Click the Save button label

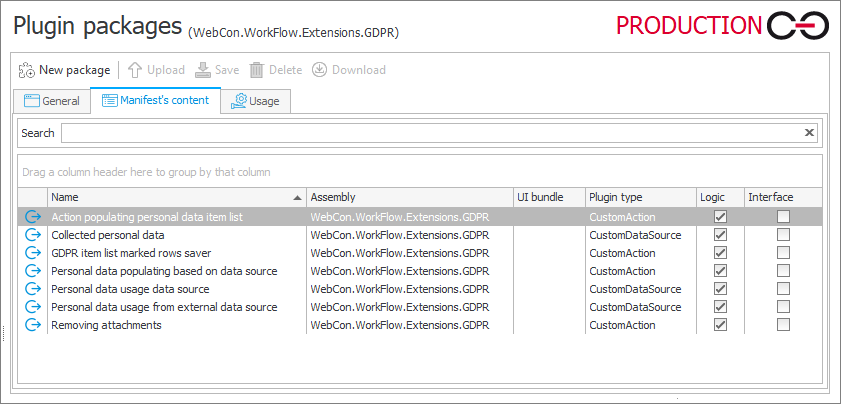click(x=227, y=70)
